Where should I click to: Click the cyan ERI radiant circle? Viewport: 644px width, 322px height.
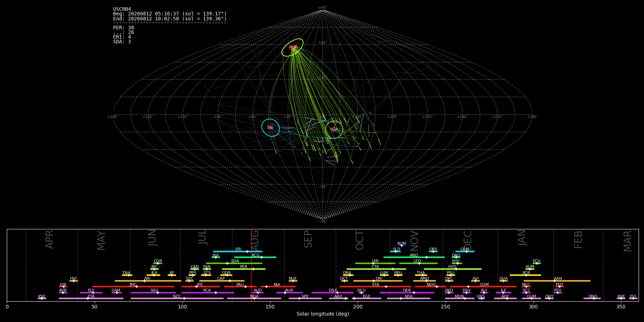[x=270, y=128]
